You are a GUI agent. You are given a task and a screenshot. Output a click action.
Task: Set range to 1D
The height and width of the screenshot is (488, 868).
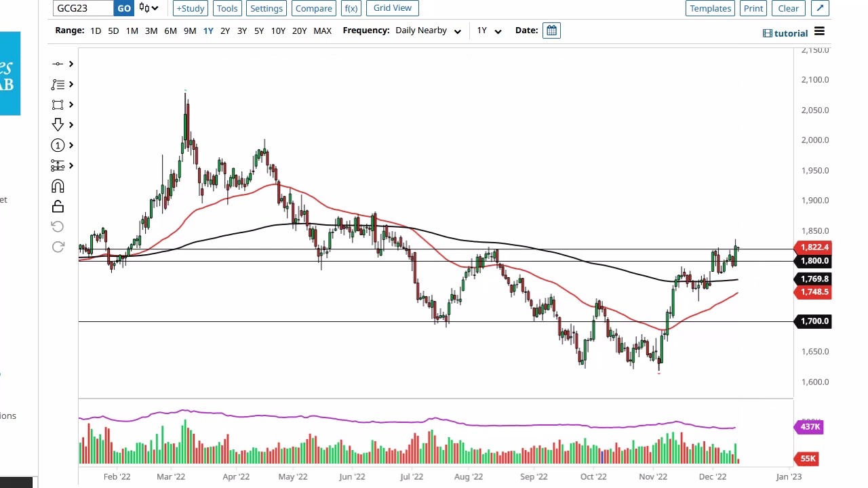tap(96, 30)
